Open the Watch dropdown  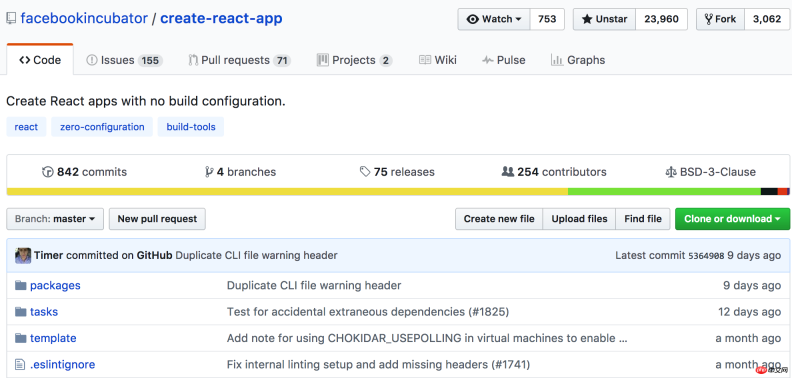pyautogui.click(x=494, y=19)
